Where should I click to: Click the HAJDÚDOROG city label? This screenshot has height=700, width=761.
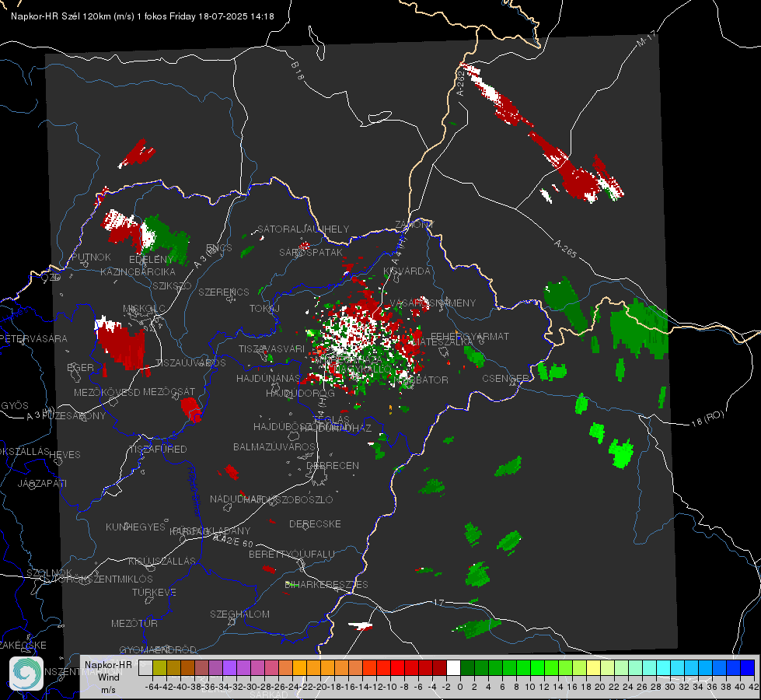[x=300, y=393]
